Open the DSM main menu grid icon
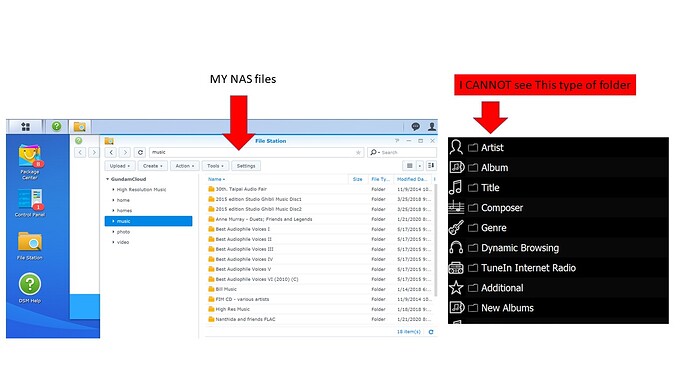Viewport: 690px width, 388px height. click(26, 127)
